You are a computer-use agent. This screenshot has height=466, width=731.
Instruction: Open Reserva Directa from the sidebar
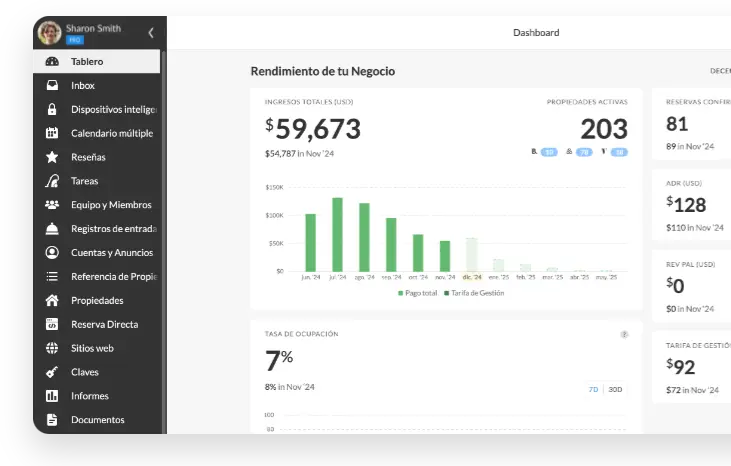coord(104,325)
